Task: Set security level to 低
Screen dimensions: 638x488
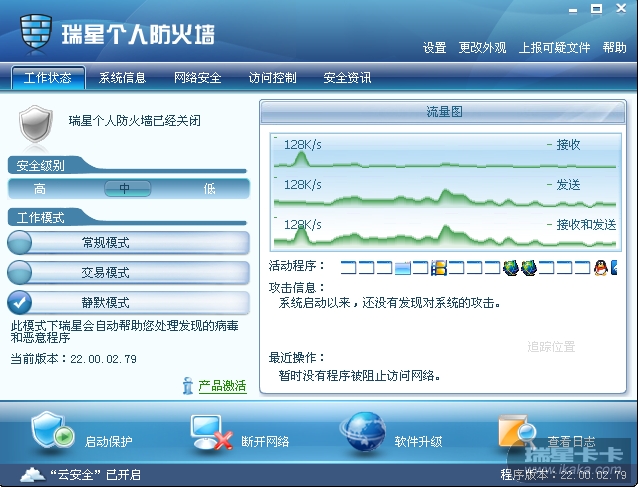Action: pyautogui.click(x=209, y=188)
